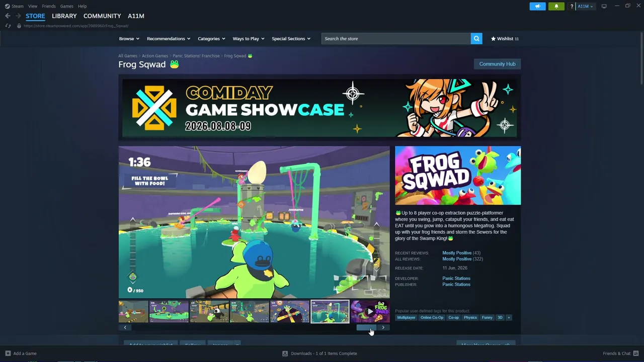
Task: Click the thumbnail strip scrollbar handle
Action: [366, 327]
